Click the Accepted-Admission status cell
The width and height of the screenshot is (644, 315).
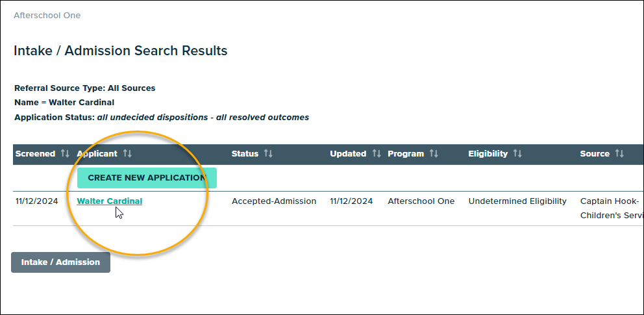click(x=274, y=201)
